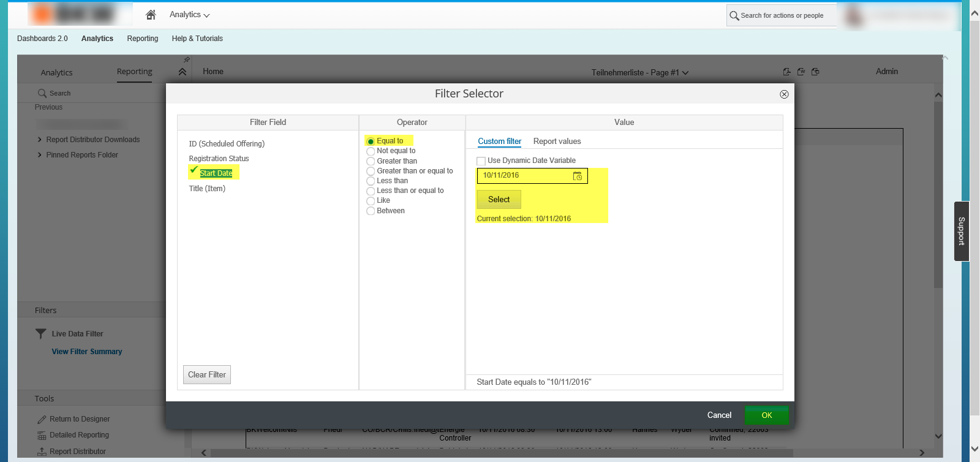
Task: Click Return to Designer pencil icon
Action: click(x=42, y=420)
